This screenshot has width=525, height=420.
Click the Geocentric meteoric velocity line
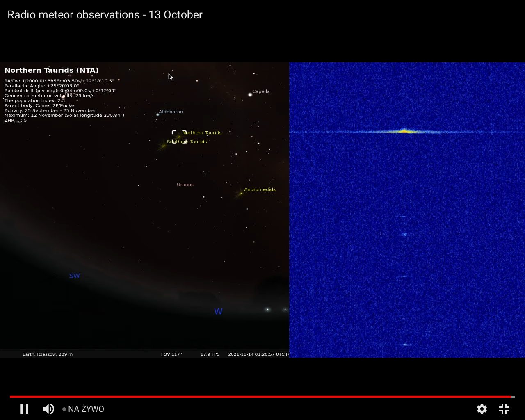coord(49,96)
